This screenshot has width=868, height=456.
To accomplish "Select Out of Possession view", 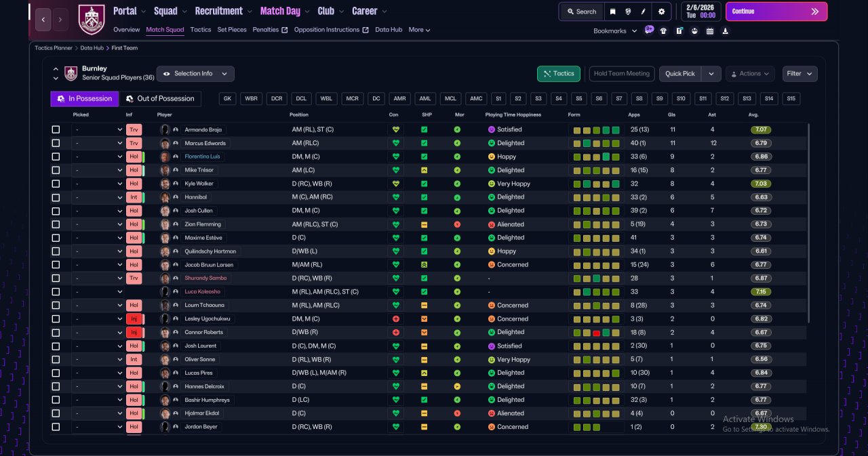I will coord(161,99).
